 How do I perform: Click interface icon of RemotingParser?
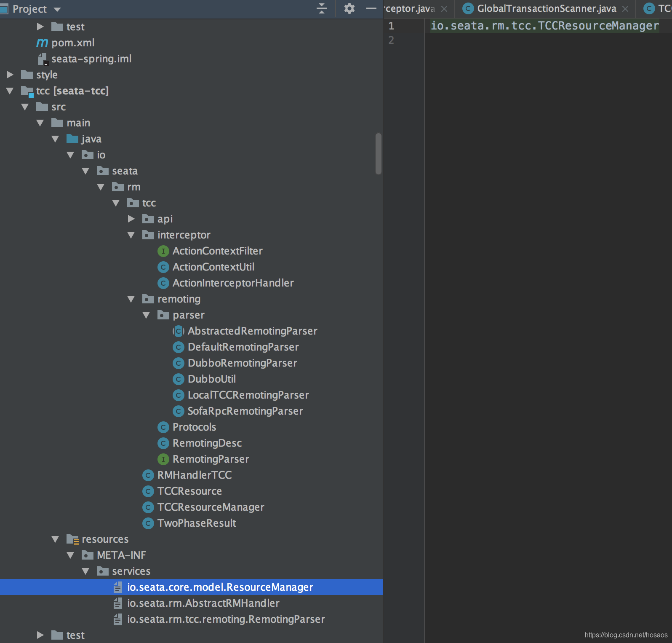click(x=163, y=459)
